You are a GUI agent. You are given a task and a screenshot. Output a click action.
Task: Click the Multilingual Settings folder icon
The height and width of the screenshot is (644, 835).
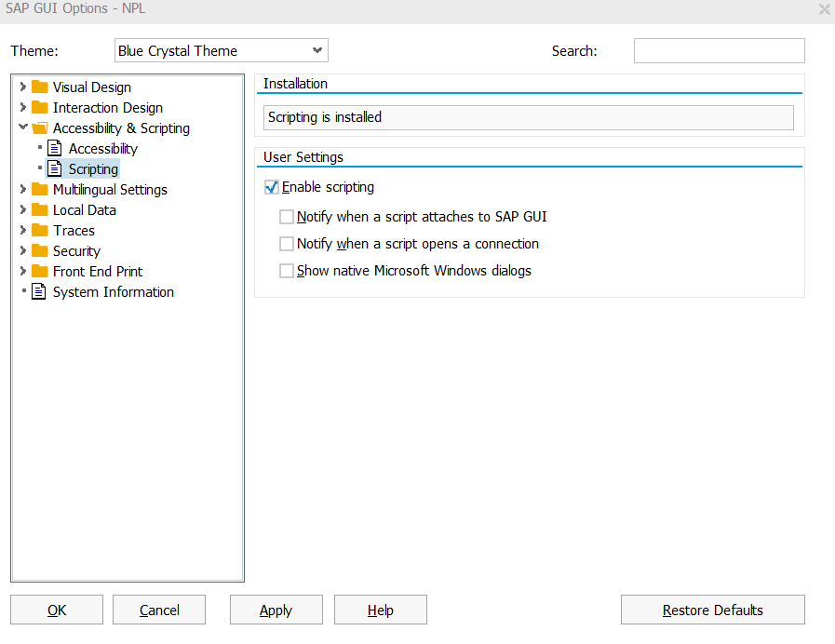[x=39, y=189]
